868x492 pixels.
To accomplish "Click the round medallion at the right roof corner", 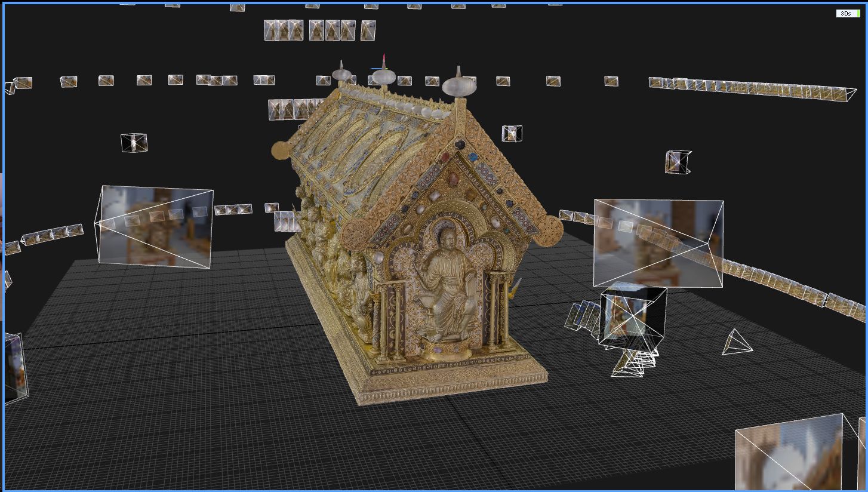I will point(547,230).
